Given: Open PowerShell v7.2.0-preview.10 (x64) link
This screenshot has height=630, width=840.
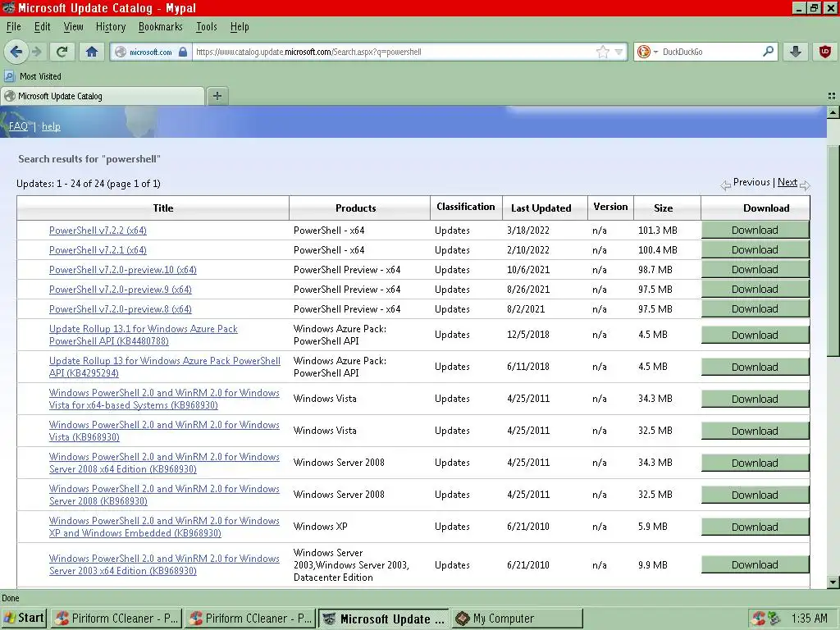Looking at the screenshot, I should pos(123,270).
